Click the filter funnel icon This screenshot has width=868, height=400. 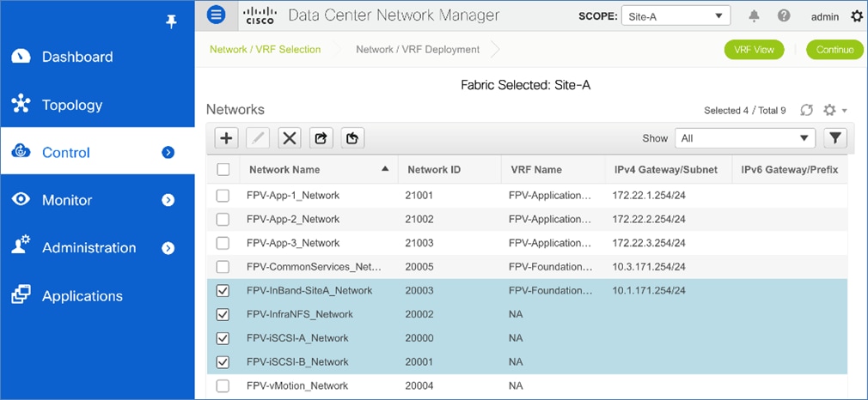tap(835, 138)
